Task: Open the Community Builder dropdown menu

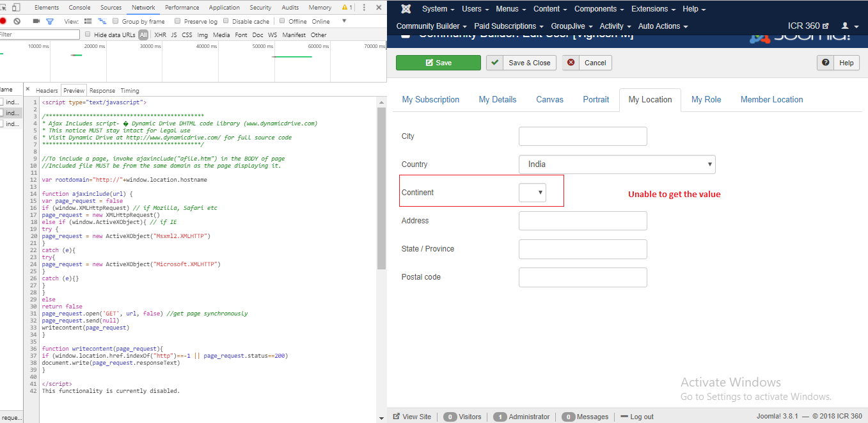Action: point(432,26)
